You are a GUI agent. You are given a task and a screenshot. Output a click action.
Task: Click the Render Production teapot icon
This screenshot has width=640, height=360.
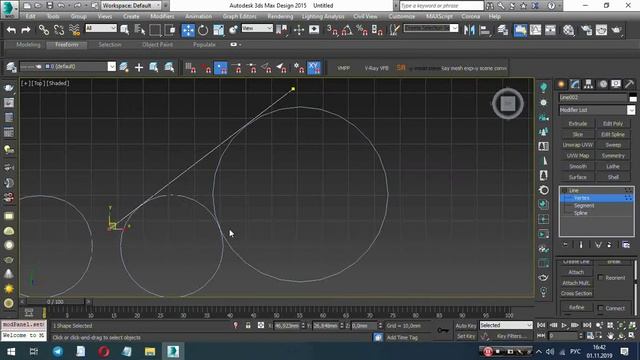[616, 30]
